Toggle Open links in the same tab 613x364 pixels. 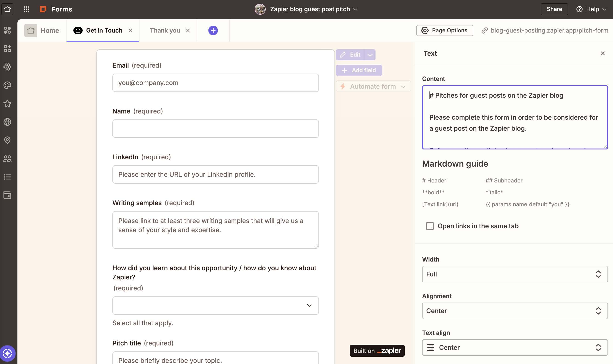430,226
